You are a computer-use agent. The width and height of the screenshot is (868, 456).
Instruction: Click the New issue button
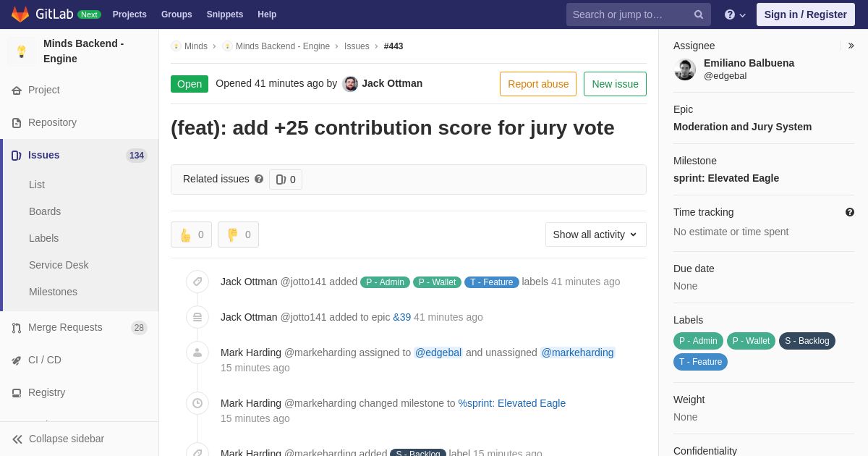point(615,84)
